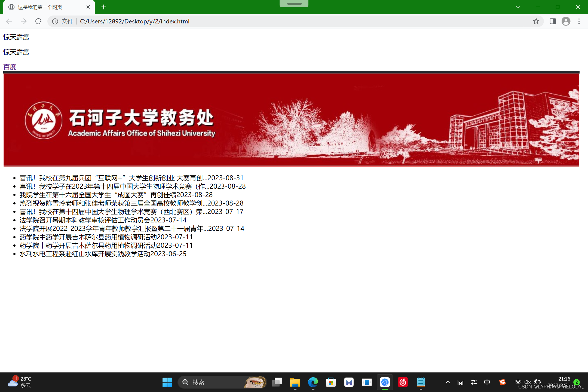The height and width of the screenshot is (392, 588).
Task: Bookmark this page using the star icon
Action: click(536, 21)
